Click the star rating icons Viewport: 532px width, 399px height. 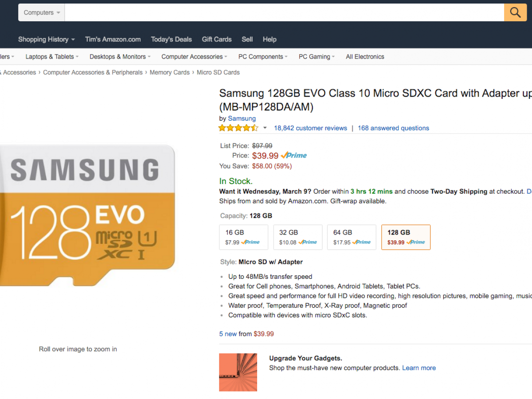(x=238, y=128)
